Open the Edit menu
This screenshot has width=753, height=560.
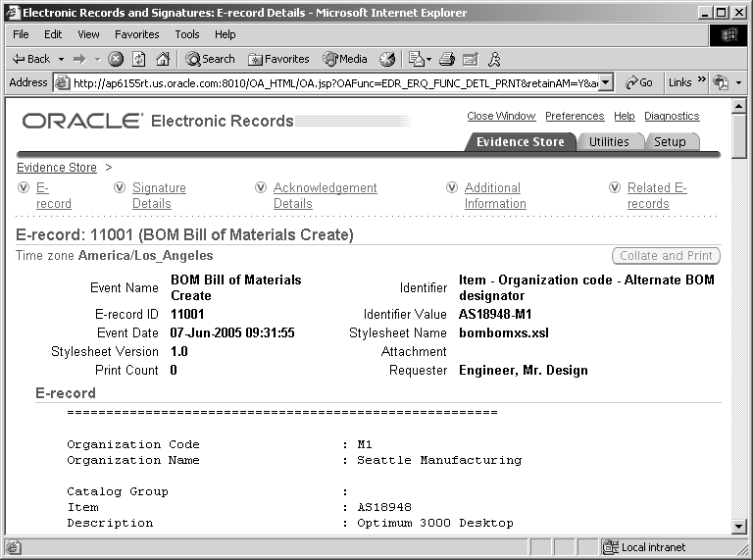click(53, 34)
